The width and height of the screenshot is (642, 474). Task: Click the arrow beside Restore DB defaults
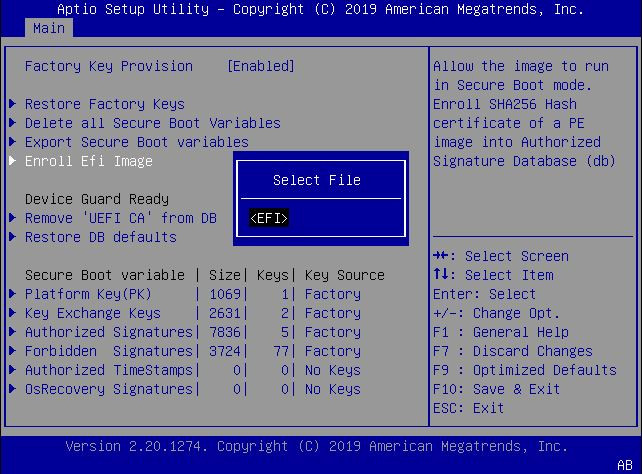point(13,237)
